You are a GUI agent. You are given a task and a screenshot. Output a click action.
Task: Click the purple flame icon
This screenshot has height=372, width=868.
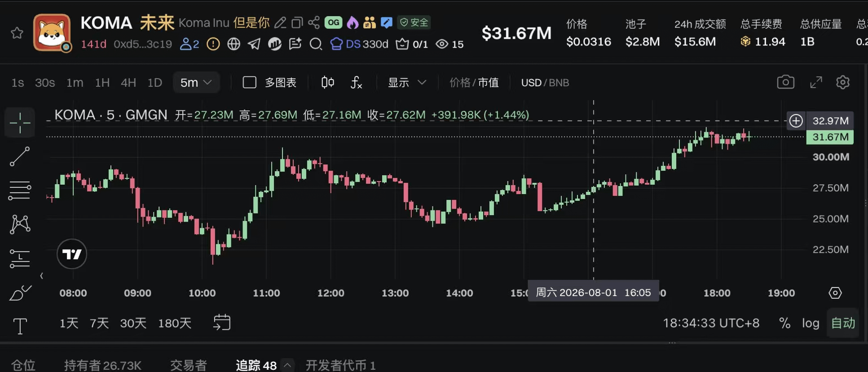pos(352,22)
